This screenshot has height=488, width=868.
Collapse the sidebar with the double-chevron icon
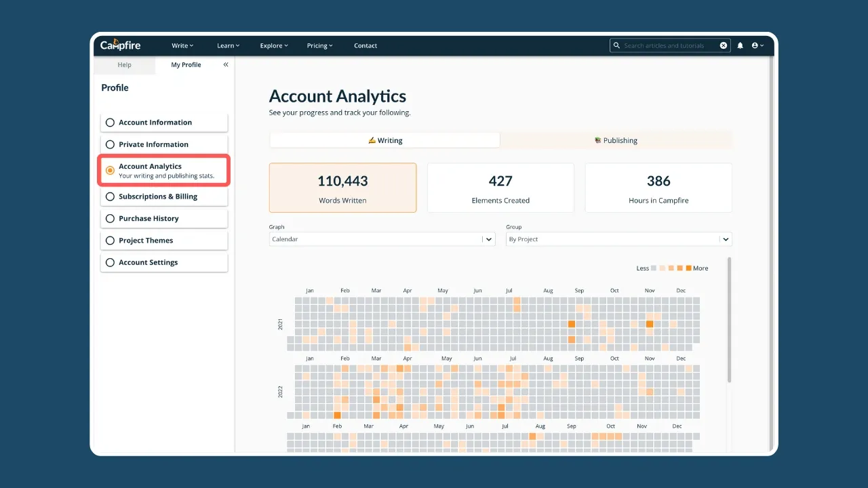point(225,64)
